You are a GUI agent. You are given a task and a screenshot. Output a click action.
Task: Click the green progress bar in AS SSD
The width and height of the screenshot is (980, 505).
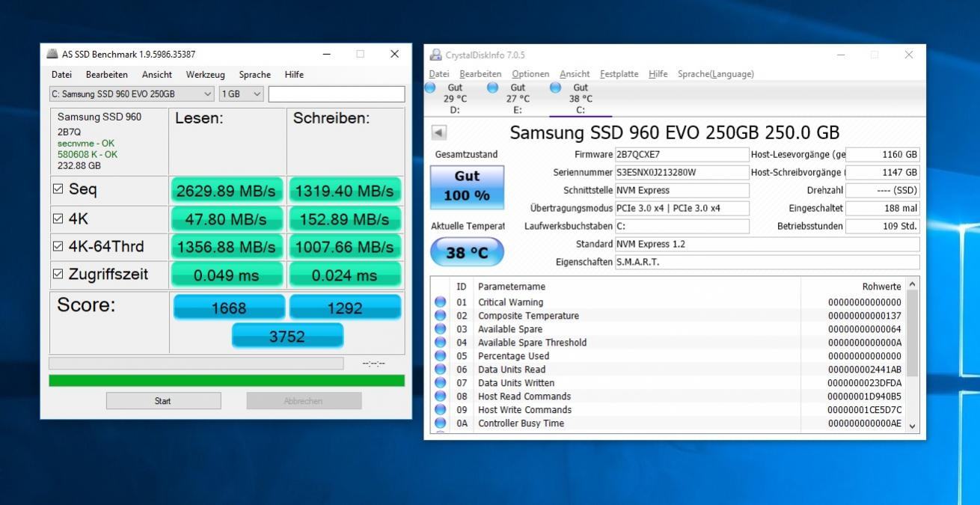click(227, 380)
